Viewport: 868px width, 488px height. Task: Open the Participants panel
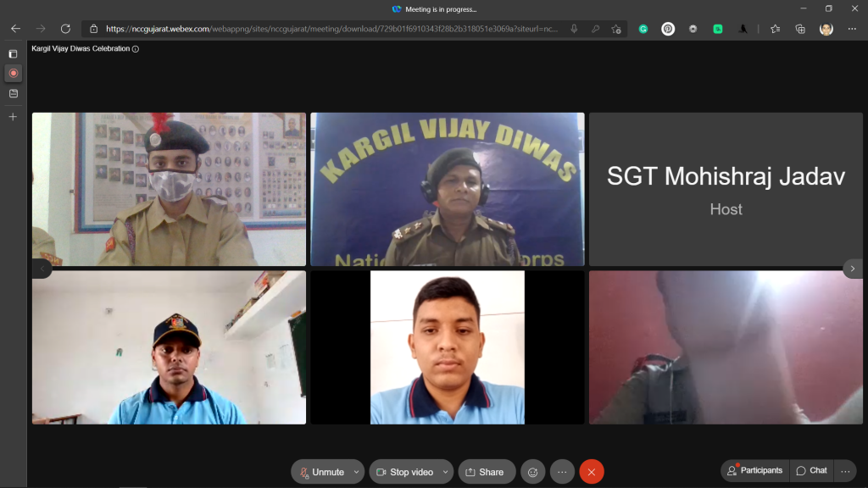[754, 471]
